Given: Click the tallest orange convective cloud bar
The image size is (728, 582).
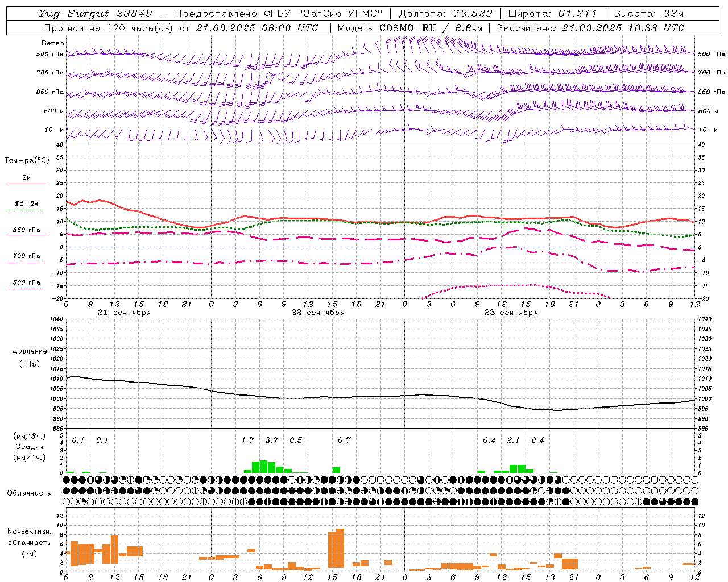Looking at the screenshot, I should pos(340,548).
